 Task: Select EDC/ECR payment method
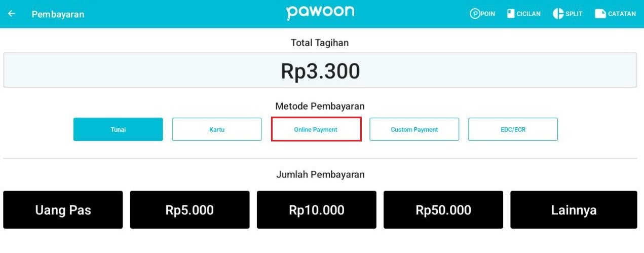[x=513, y=129]
